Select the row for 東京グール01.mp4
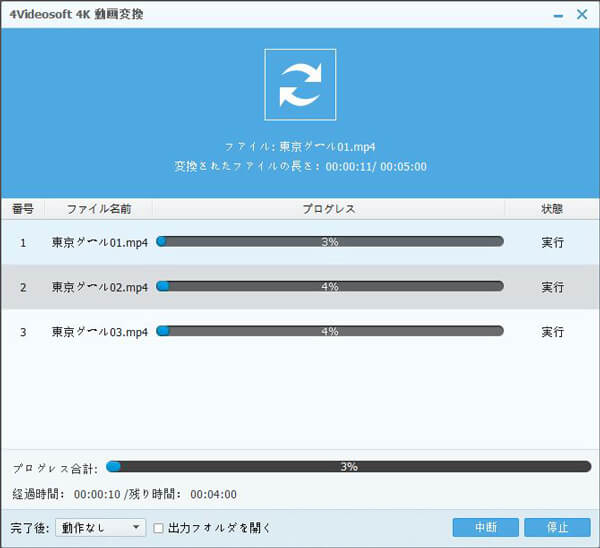Screen dimensions: 600x548 tap(99, 243)
